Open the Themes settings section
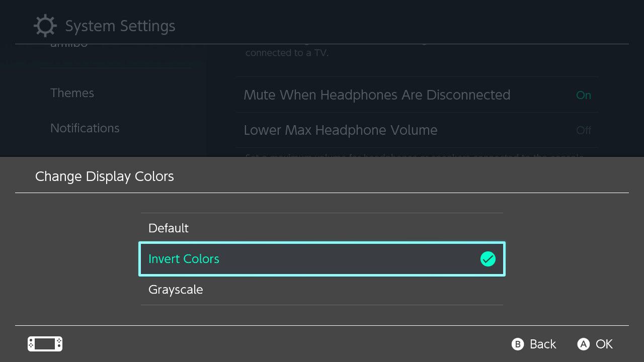The width and height of the screenshot is (644, 362). [72, 93]
